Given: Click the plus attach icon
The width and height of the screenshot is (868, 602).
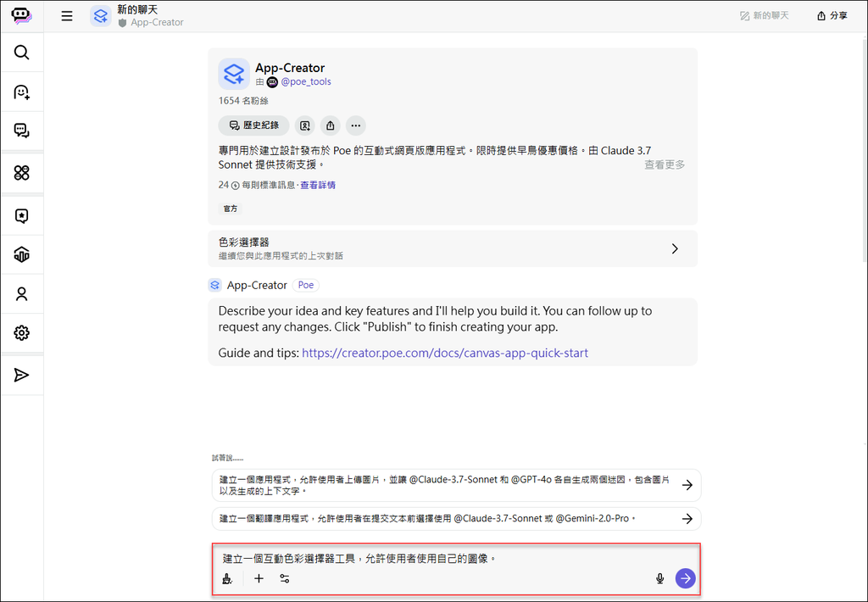Looking at the screenshot, I should pos(259,579).
